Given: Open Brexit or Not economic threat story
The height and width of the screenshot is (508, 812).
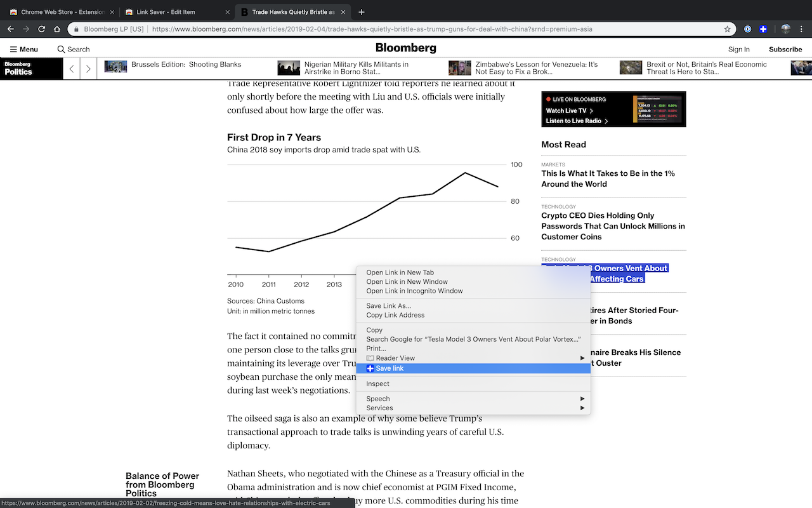Looking at the screenshot, I should (x=707, y=68).
